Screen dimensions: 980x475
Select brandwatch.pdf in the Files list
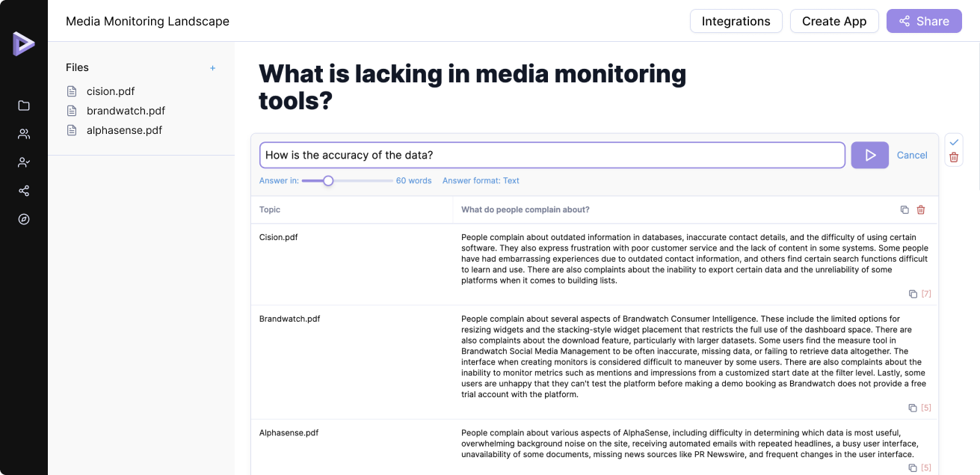tap(126, 111)
